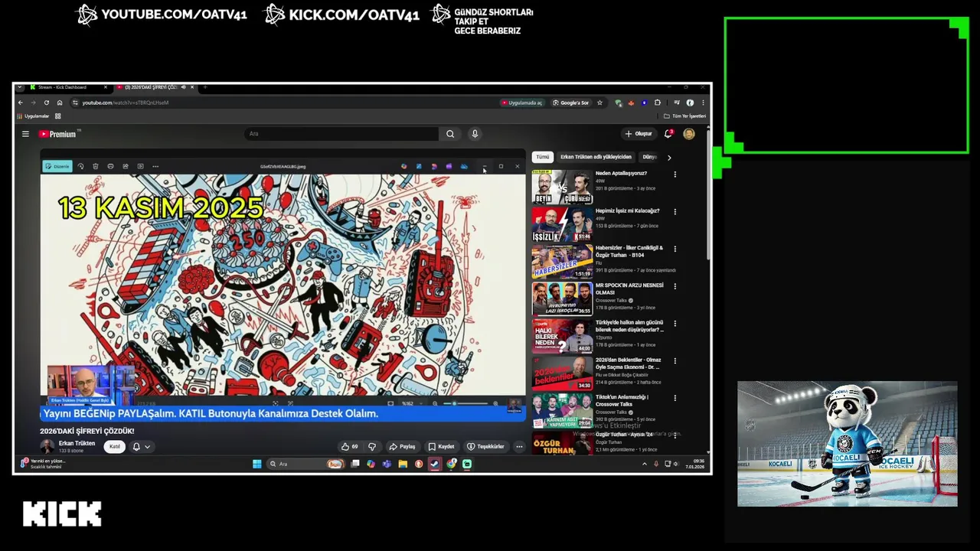The width and height of the screenshot is (980, 551).
Task: Open options for Hepimiz İşsiz mi Kalacağız?
Action: [x=675, y=212]
